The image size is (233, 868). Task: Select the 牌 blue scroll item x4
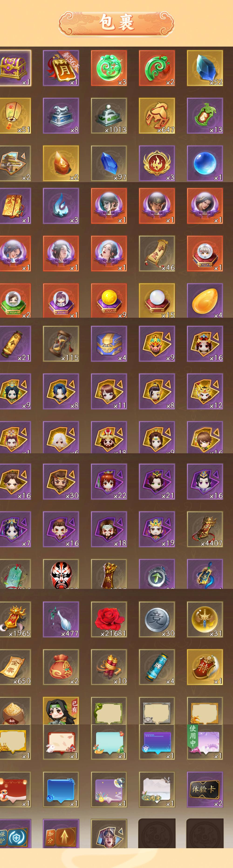pyautogui.click(x=157, y=667)
